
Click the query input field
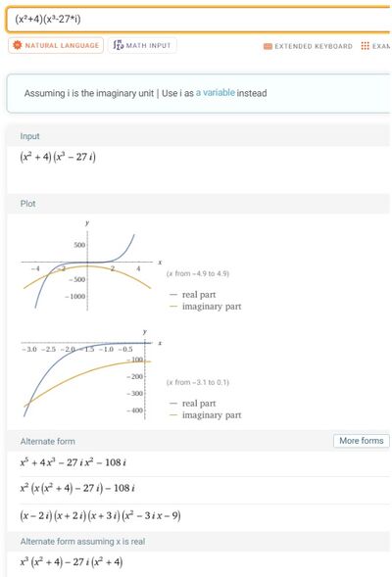coord(198,20)
